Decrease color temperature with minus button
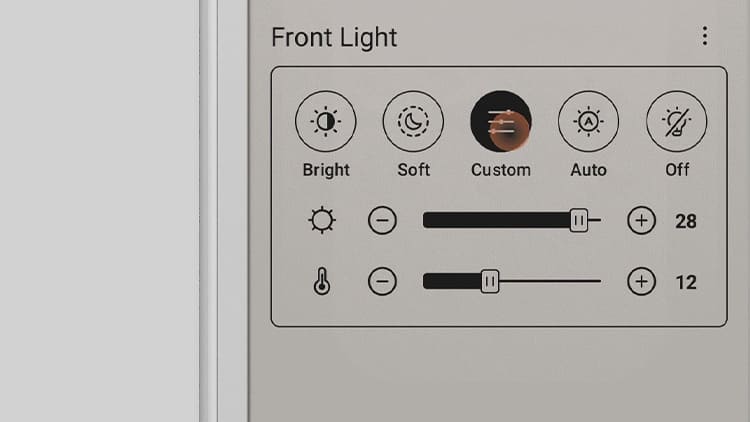Viewport: 750px width, 422px height. (382, 282)
